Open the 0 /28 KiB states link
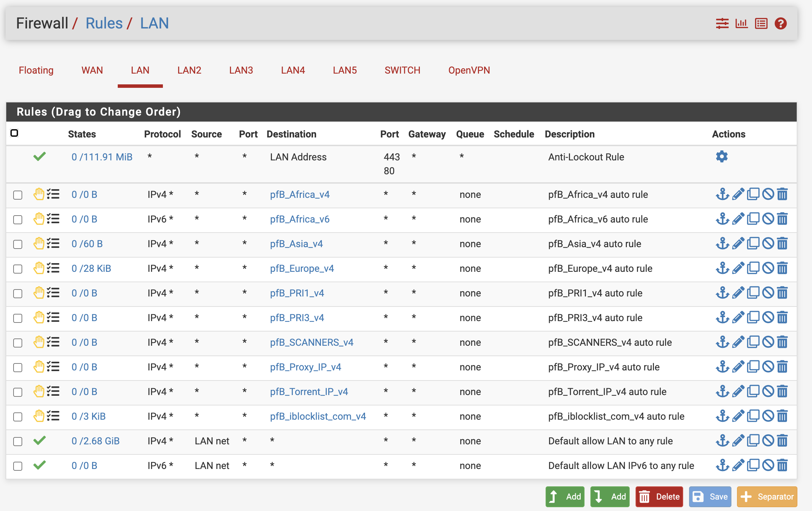This screenshot has height=511, width=812. [91, 268]
